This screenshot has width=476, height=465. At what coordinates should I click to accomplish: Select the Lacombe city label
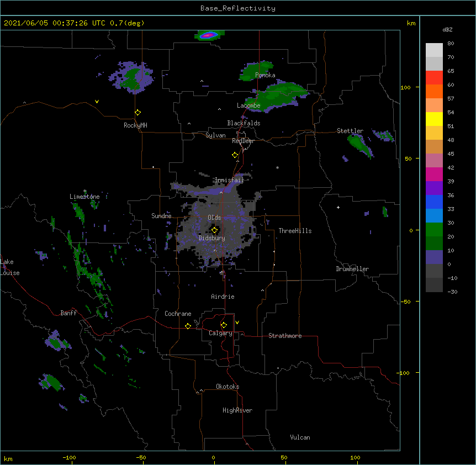(x=248, y=105)
